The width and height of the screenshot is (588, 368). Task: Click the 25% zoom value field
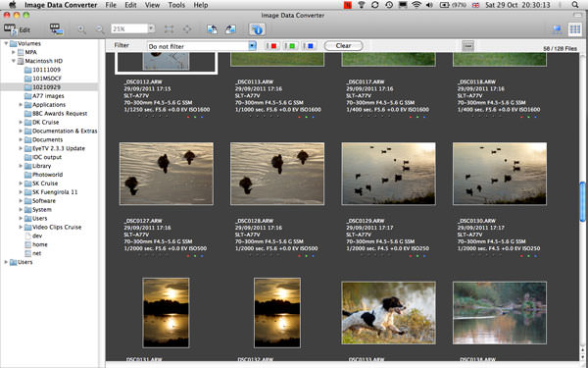[129, 28]
